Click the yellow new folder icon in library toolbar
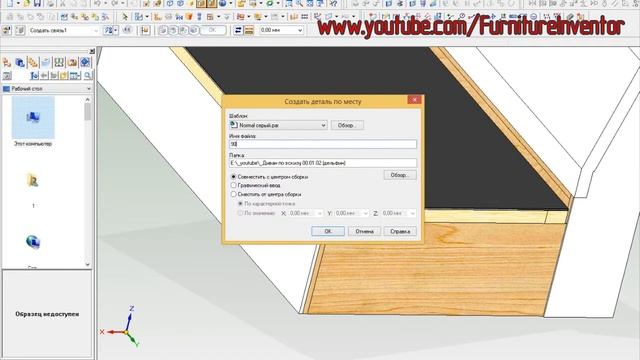This screenshot has width=640, height=360. 64,76
